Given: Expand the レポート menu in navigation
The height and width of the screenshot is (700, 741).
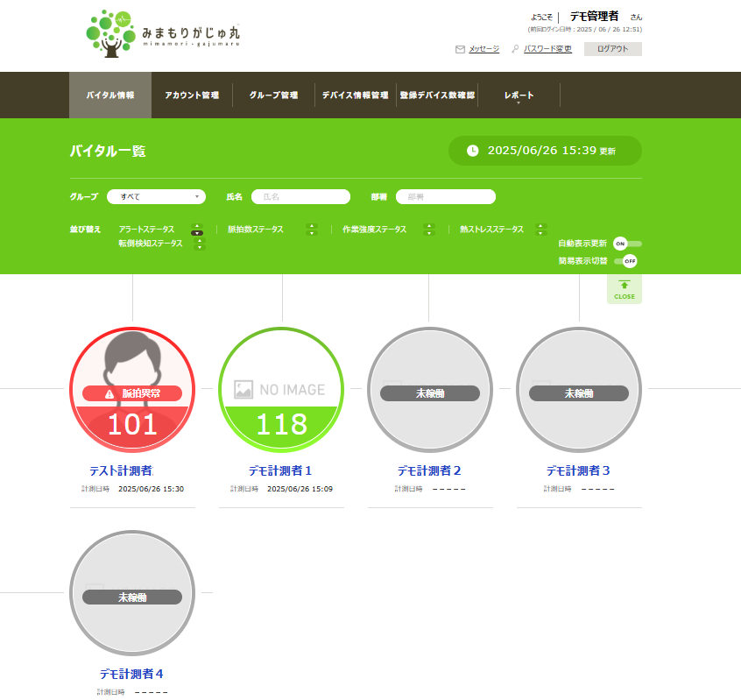Looking at the screenshot, I should click(519, 95).
